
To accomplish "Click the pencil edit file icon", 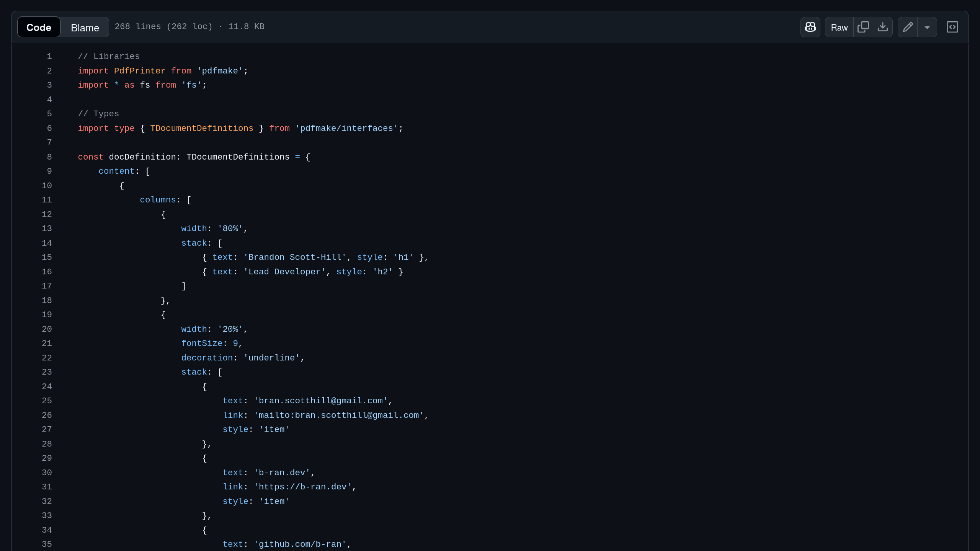I will (908, 27).
